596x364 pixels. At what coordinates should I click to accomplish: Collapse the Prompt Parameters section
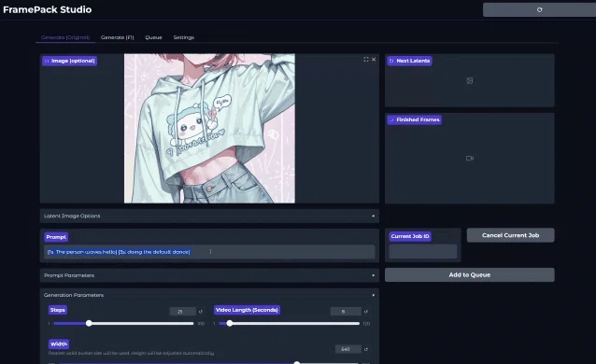(209, 275)
